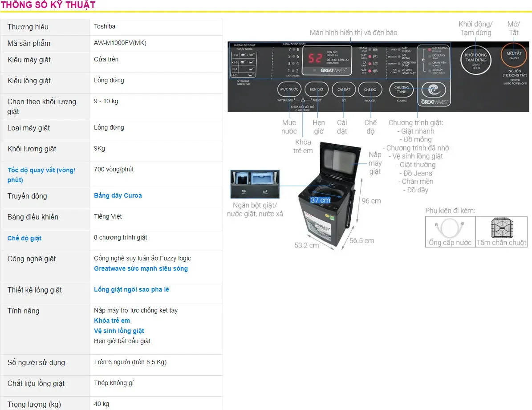Click the '37 cm' drum dimension label

pos(320,200)
